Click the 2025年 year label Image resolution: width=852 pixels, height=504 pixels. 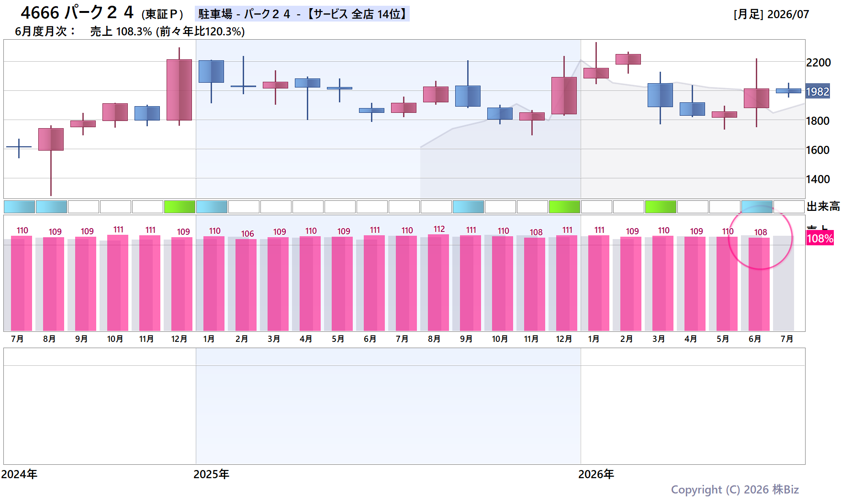[211, 474]
